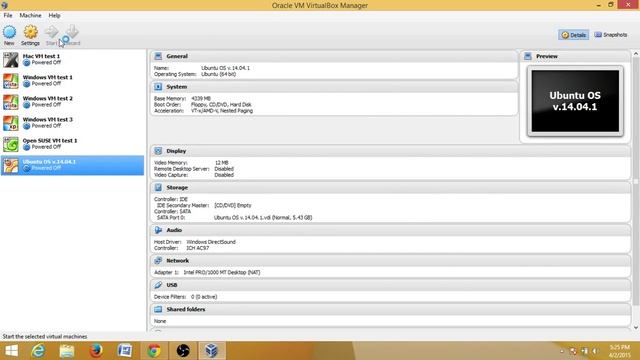Click the New virtual machine icon
This screenshot has width=640, height=360.
coord(9,32)
